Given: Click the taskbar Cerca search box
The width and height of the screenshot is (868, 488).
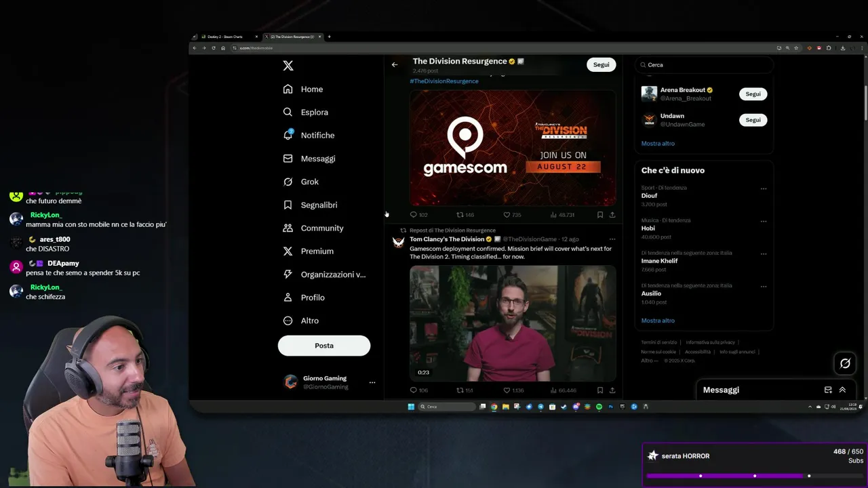Looking at the screenshot, I should 447,407.
